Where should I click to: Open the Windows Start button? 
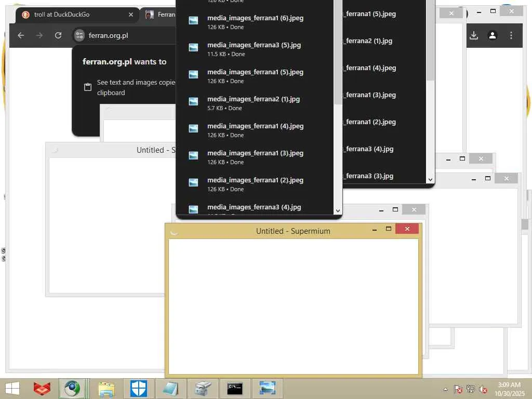tap(12, 389)
